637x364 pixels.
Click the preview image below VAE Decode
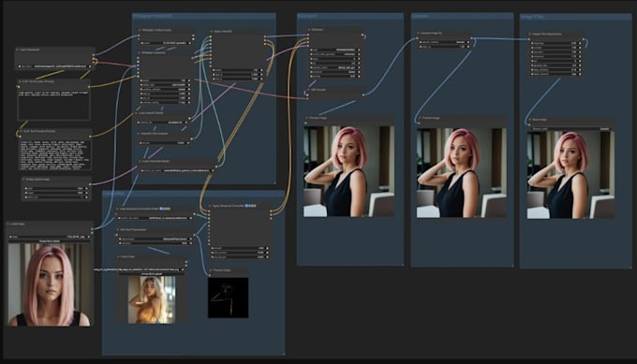click(x=349, y=171)
